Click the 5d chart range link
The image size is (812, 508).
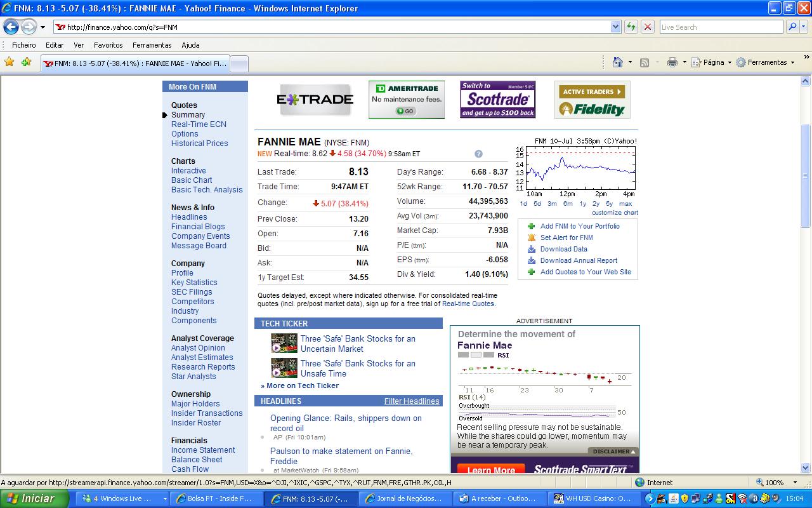tap(537, 204)
